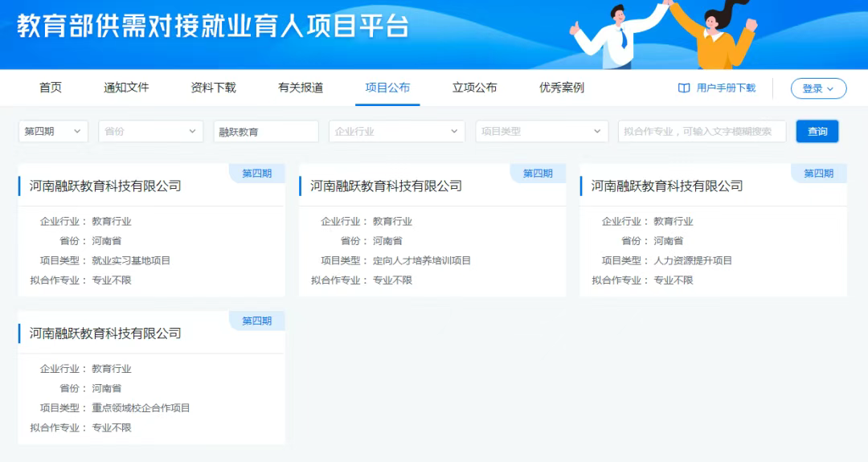Click 第四期 badge on 重点领域校企合作项目 card
Image resolution: width=868 pixels, height=462 pixels.
(257, 321)
